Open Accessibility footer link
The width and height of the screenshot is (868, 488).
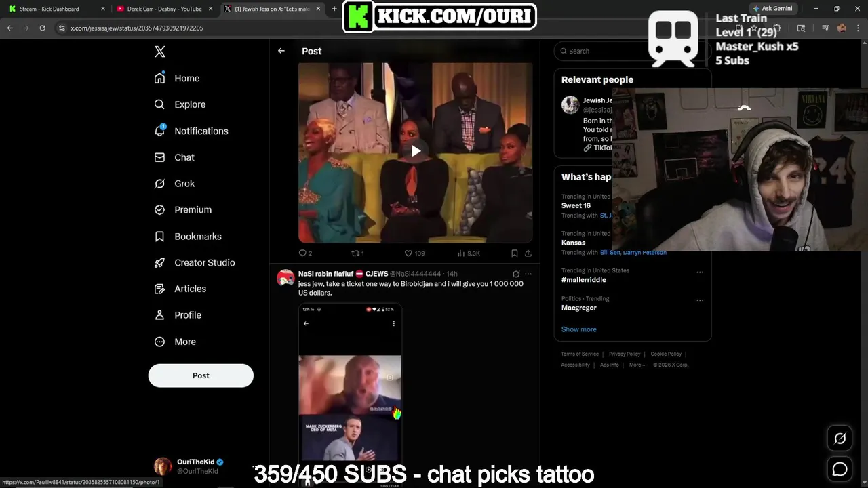point(575,365)
